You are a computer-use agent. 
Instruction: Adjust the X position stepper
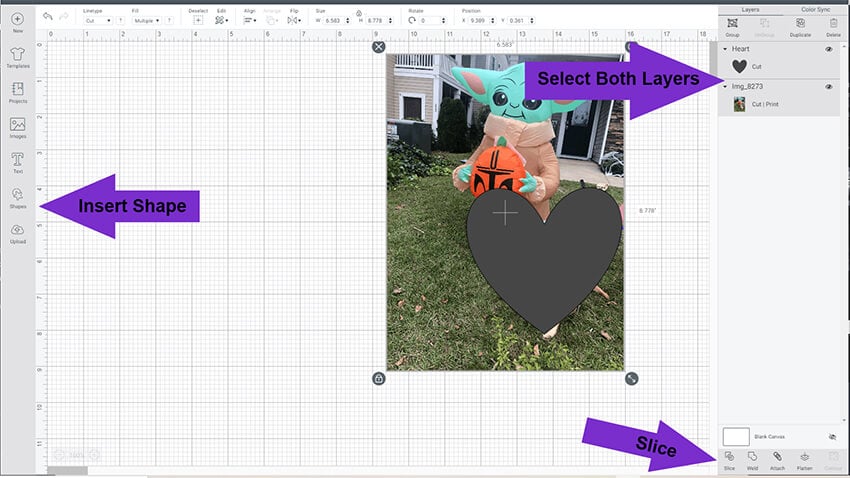pyautogui.click(x=492, y=21)
